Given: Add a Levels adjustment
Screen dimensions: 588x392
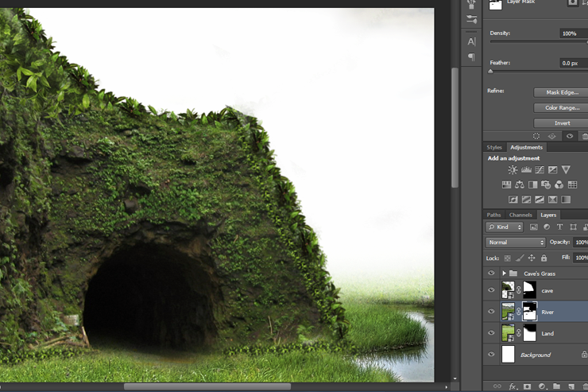Looking at the screenshot, I should 526,170.
